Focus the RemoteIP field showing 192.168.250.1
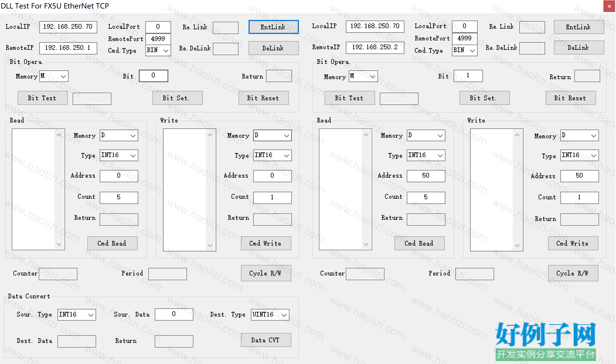 pyautogui.click(x=68, y=48)
